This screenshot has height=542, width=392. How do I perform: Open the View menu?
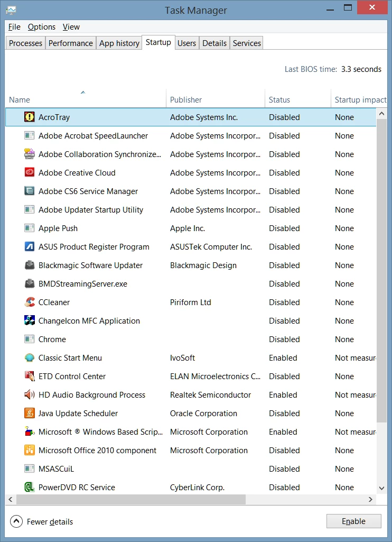click(x=71, y=26)
